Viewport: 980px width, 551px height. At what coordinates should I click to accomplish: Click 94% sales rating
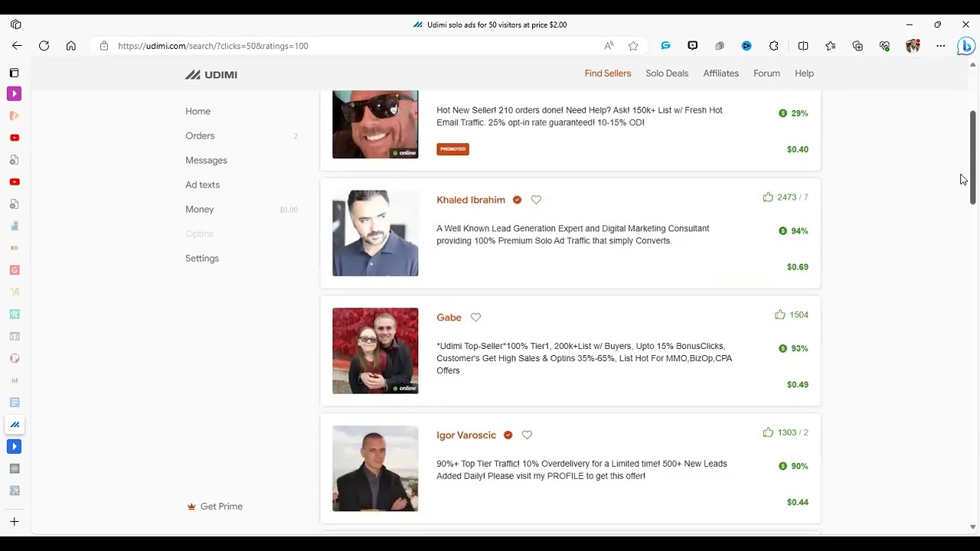(793, 231)
